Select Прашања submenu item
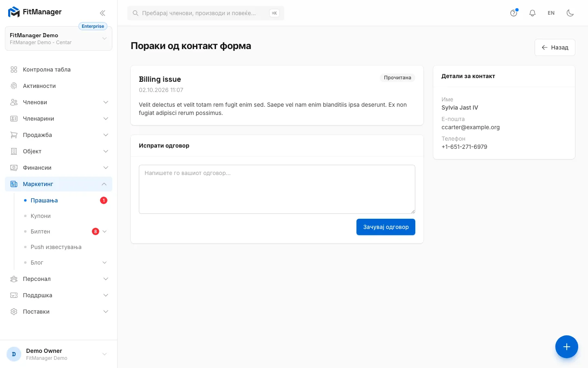 tap(65, 200)
